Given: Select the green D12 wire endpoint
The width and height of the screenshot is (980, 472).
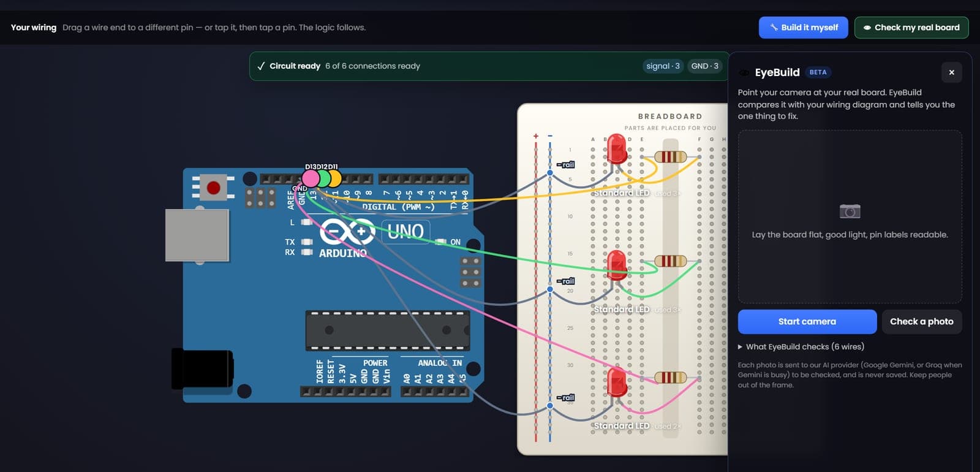Looking at the screenshot, I should coord(323,178).
